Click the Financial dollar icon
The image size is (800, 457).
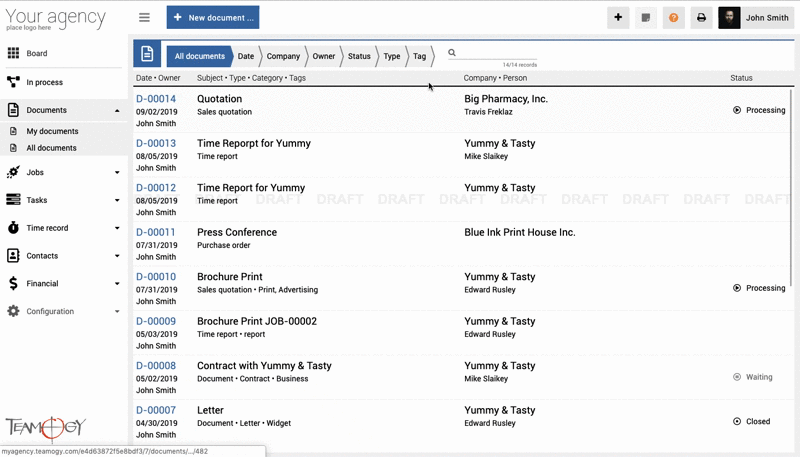13,283
